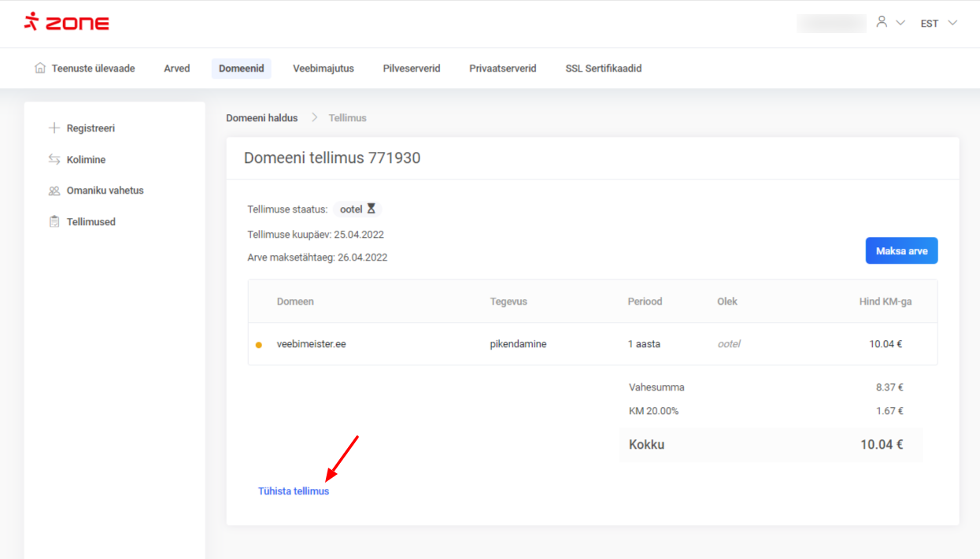
Task: Click the hourglass icon in order status
Action: pos(372,209)
